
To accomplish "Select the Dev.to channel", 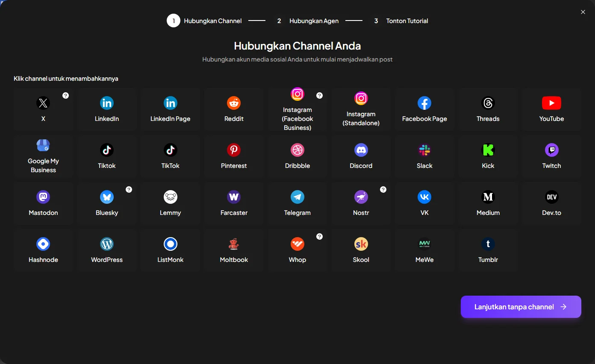I will coord(551,203).
